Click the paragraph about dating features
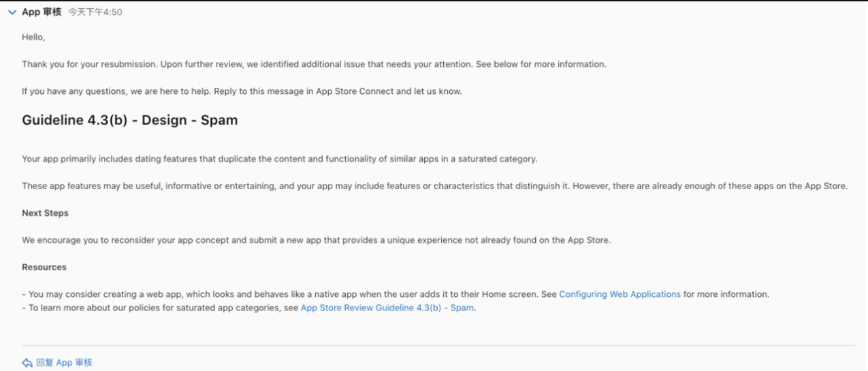Screen dimensions: 868x371 click(x=279, y=159)
